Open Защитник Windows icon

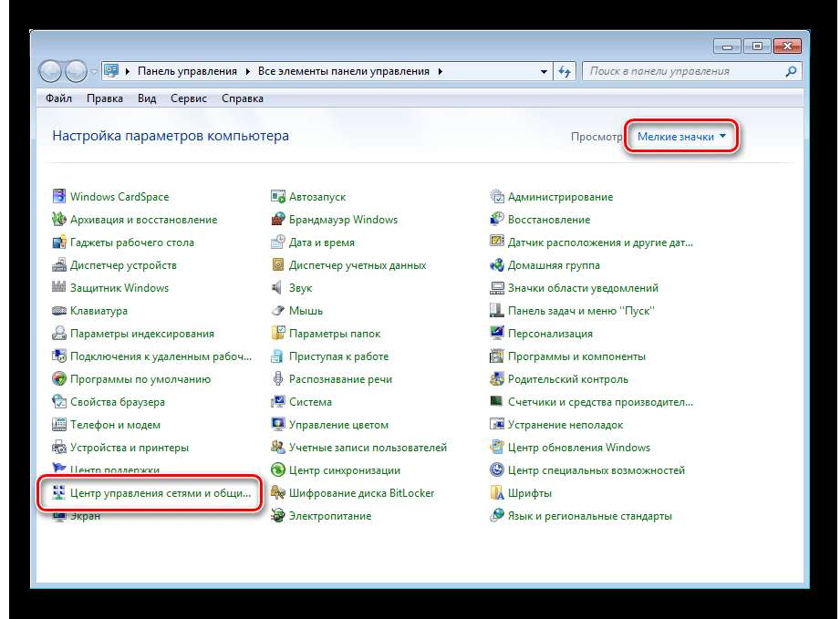[x=59, y=287]
